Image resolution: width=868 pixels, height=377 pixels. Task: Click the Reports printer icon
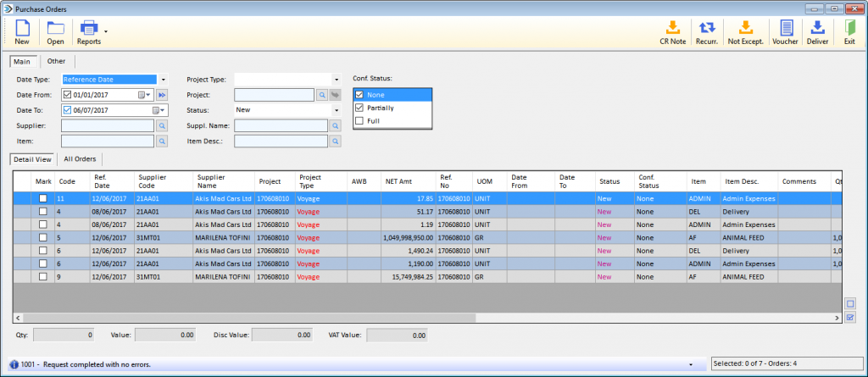tap(88, 28)
